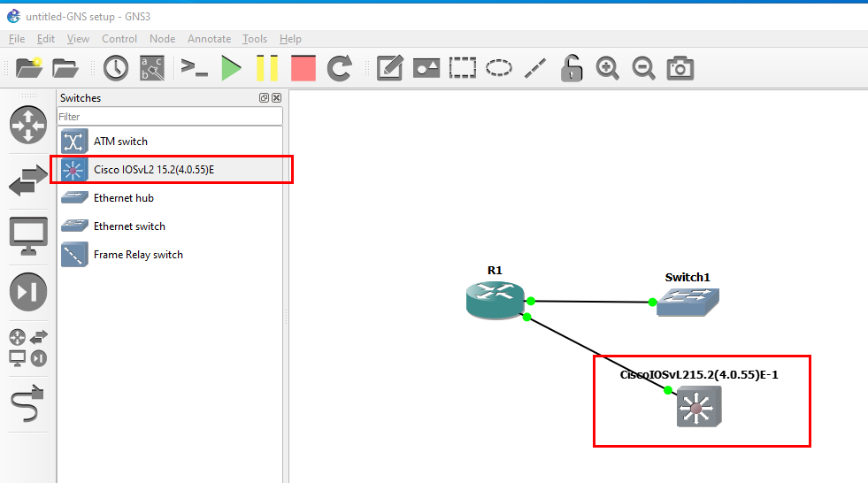Toggle show/hide interface labels icon
Image resolution: width=868 pixels, height=483 pixels.
[152, 68]
